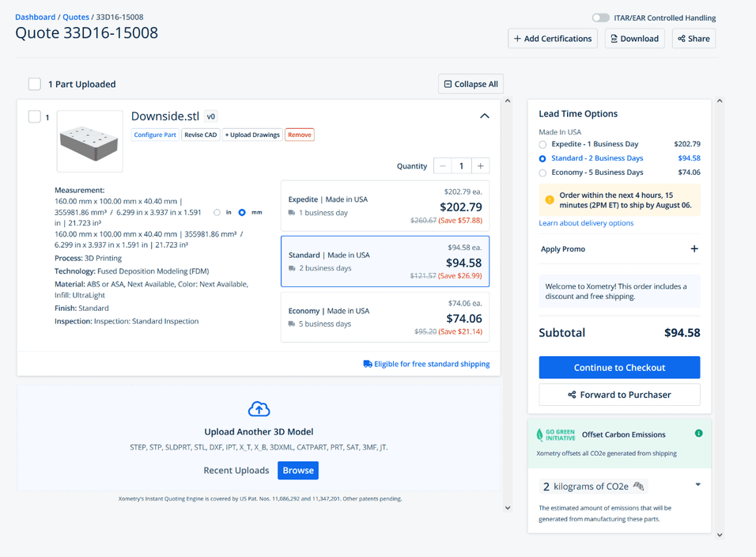Collapse the Downside.stl part details chevron
This screenshot has height=557, width=756.
pyautogui.click(x=484, y=116)
